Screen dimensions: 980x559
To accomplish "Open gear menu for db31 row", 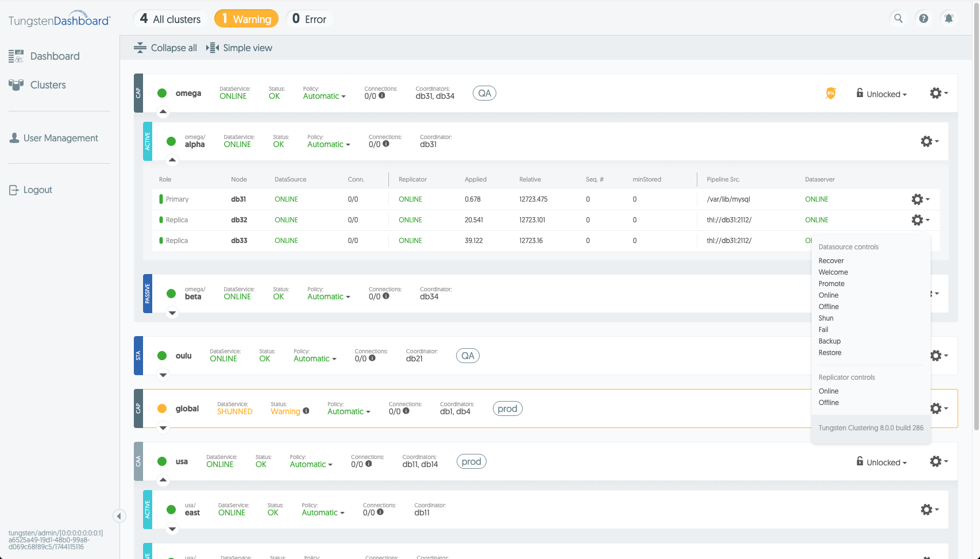I will (x=920, y=199).
